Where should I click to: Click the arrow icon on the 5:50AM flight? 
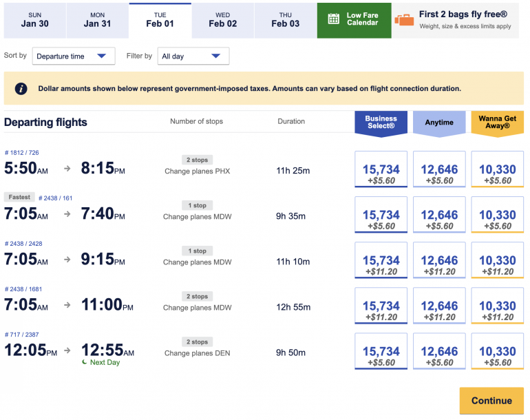point(67,168)
